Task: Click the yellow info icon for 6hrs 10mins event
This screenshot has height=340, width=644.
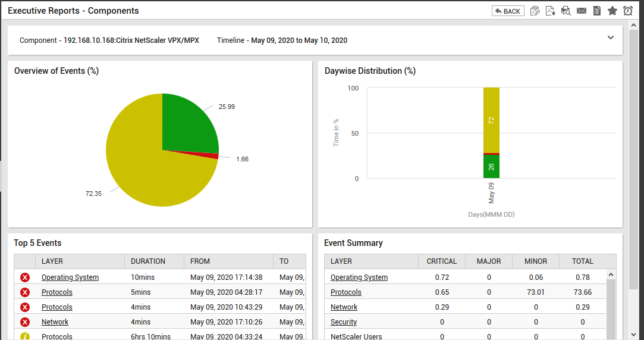Action: (25, 336)
